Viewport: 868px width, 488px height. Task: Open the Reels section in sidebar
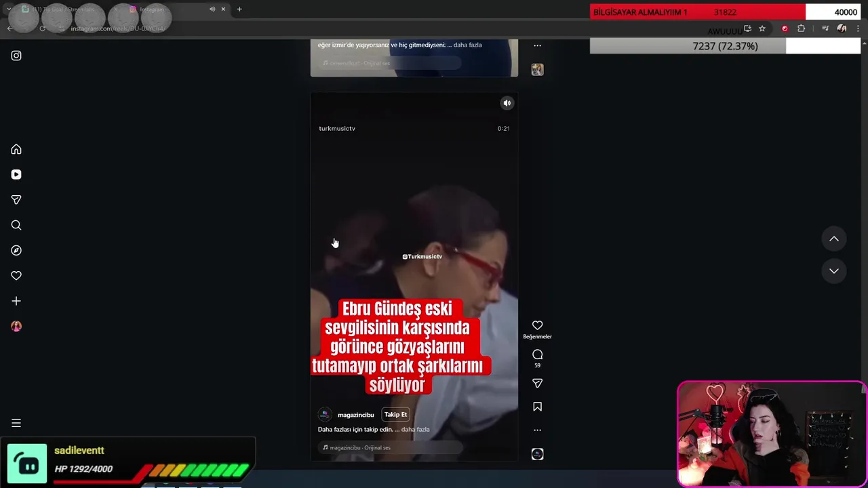pyautogui.click(x=16, y=174)
